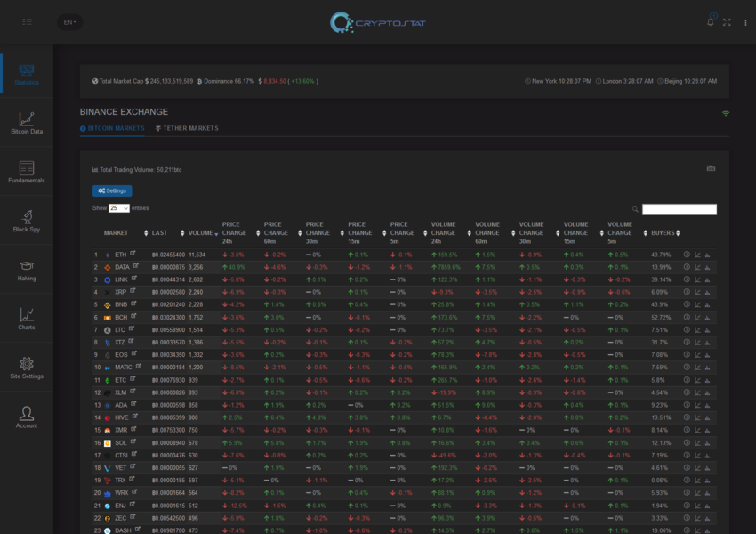Open the Statistics sidebar section
This screenshot has width=756, height=534.
[27, 74]
